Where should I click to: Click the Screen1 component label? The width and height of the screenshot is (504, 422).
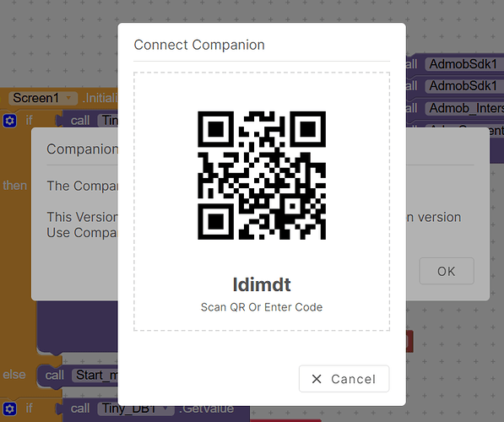pyautogui.click(x=36, y=98)
